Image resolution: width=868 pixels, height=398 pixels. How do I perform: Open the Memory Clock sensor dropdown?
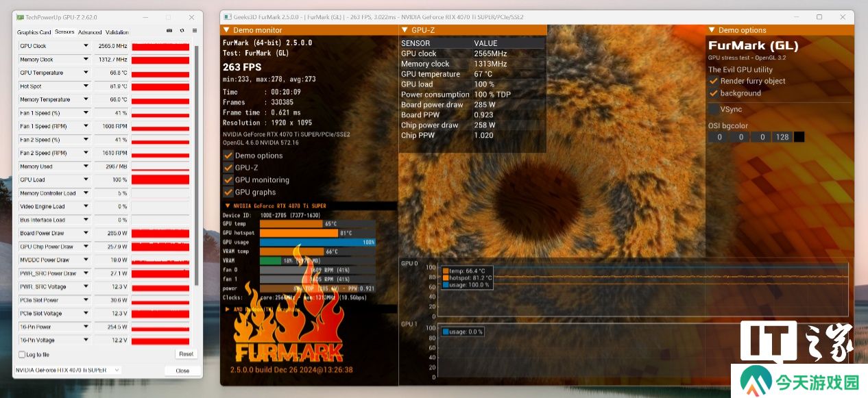[86, 60]
